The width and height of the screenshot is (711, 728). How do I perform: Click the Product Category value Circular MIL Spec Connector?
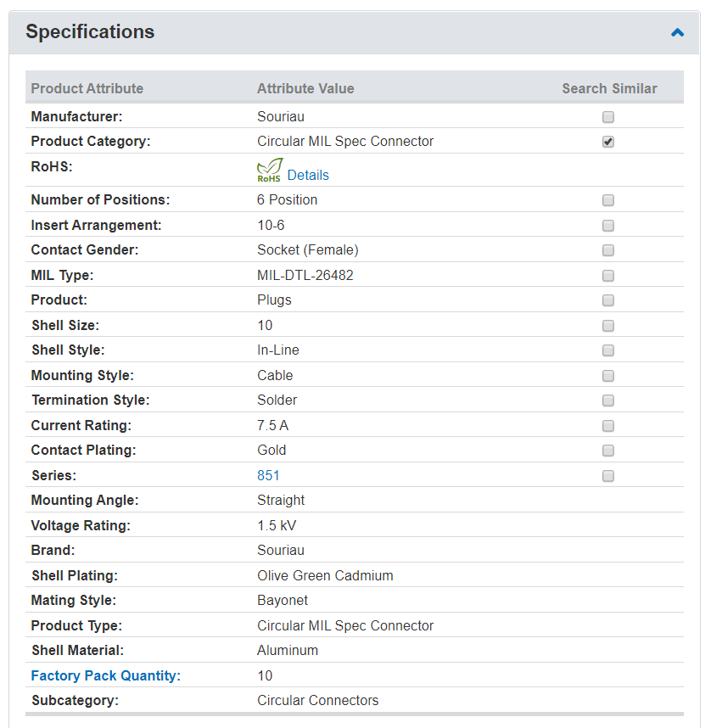(345, 141)
